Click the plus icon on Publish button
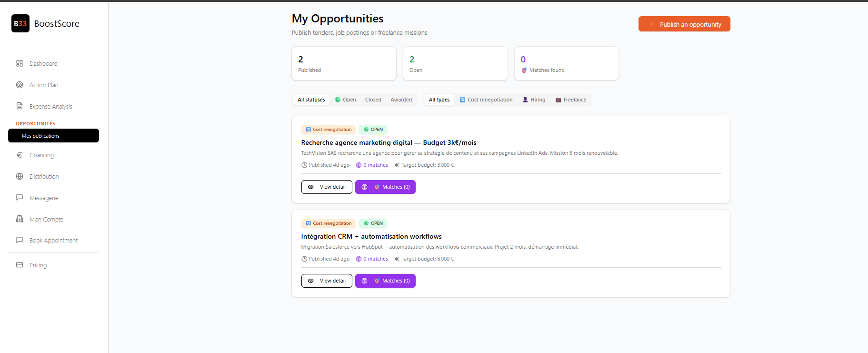 point(651,24)
